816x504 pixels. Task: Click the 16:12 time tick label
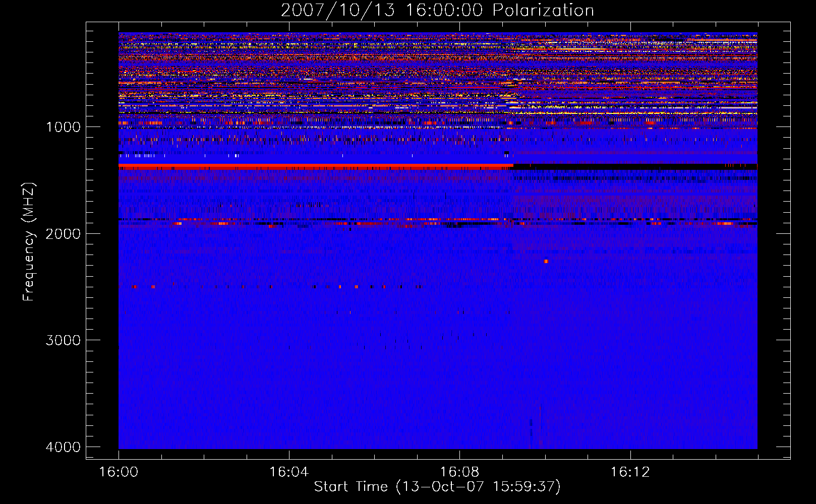click(x=630, y=472)
